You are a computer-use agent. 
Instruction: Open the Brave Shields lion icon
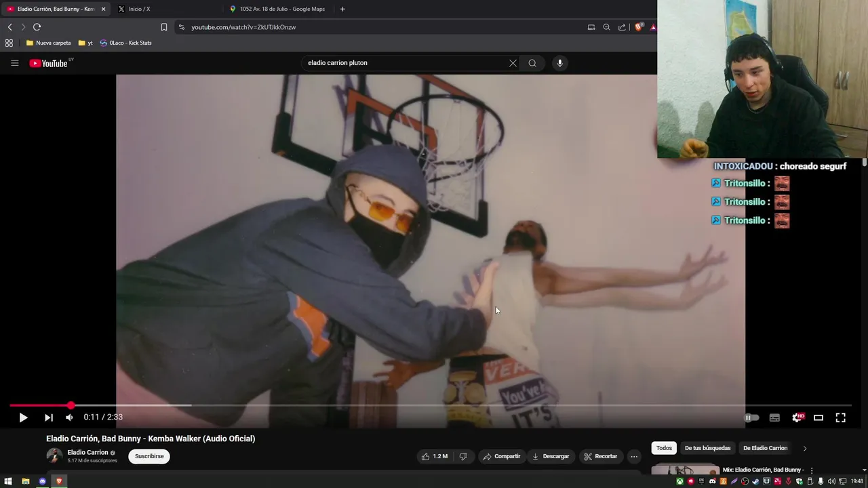(x=639, y=27)
